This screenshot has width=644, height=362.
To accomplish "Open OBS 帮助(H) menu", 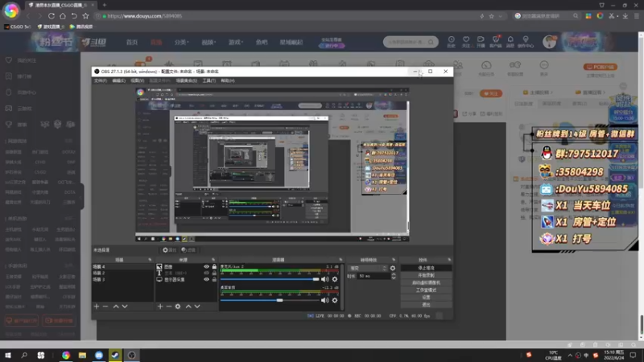I will 228,81.
